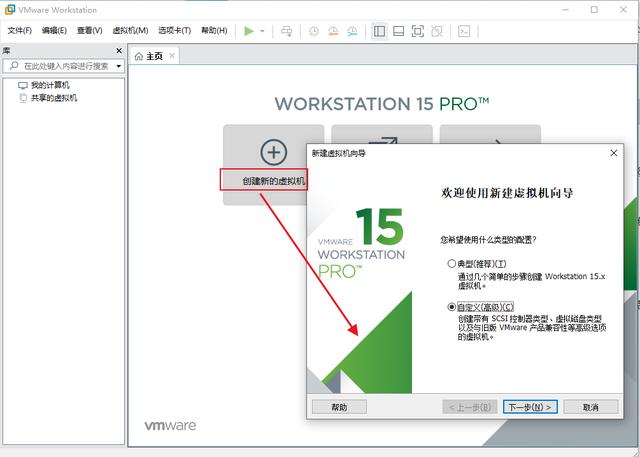Select the 典型(推荐)(T) radio button

[x=451, y=264]
